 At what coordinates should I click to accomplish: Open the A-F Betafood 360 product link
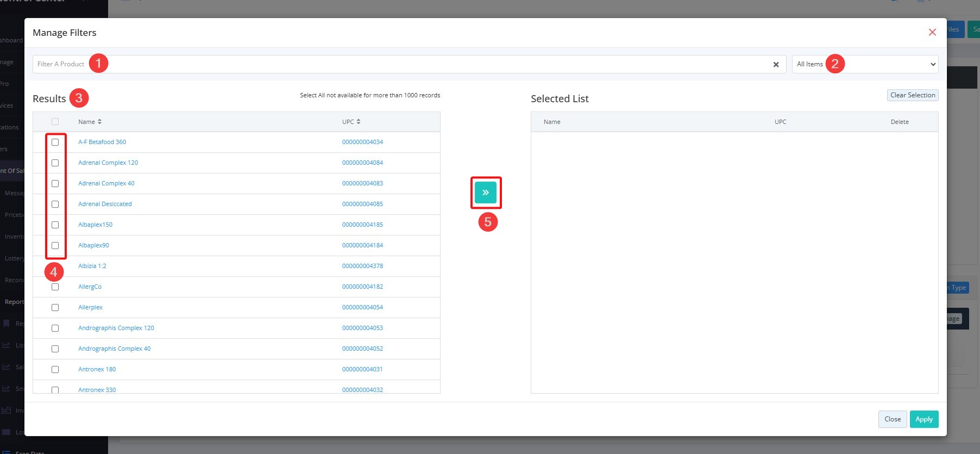[x=102, y=142]
